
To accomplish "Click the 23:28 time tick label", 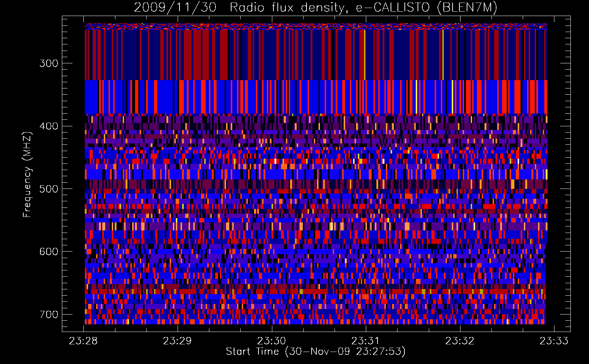I will coord(83,341).
